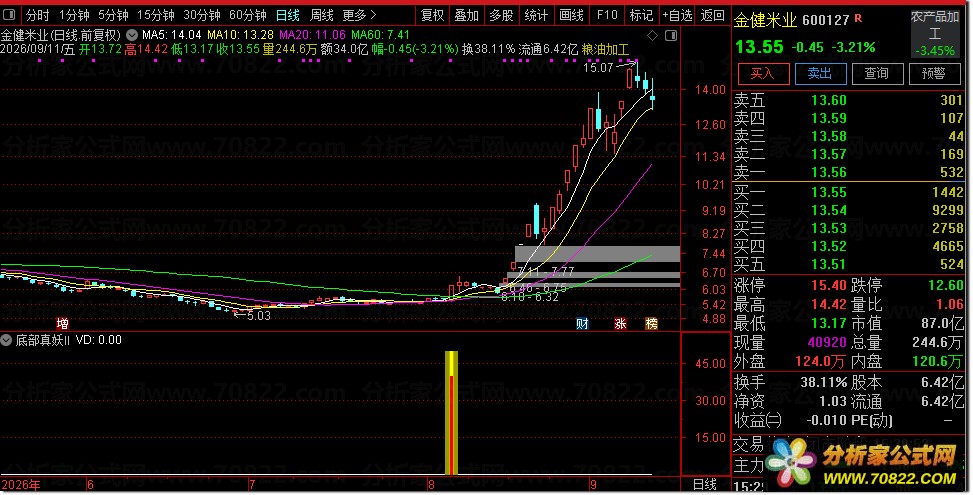The width and height of the screenshot is (973, 495).
Task: Add stock via +自选 button
Action: pyautogui.click(x=677, y=15)
